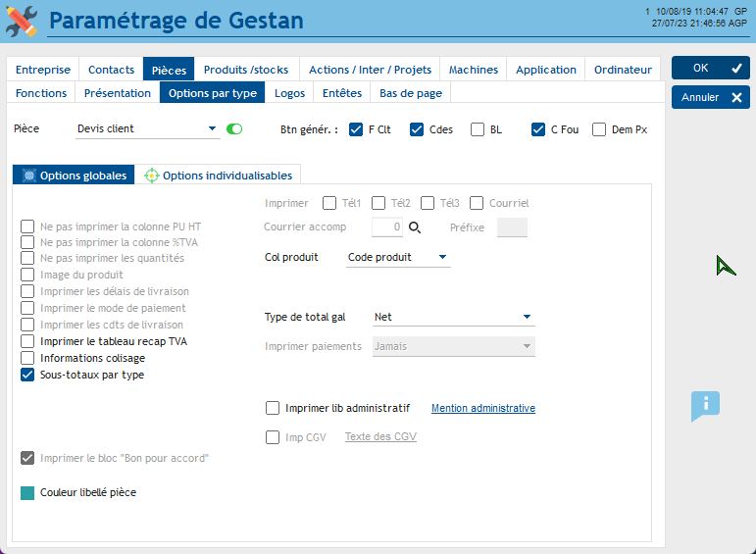Expand the Col produit dropdown
The height and width of the screenshot is (554, 756).
443,257
